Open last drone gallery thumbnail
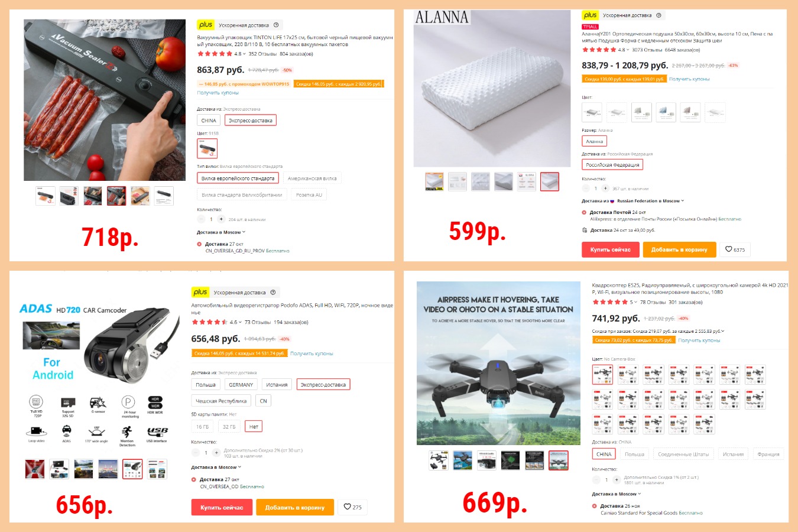 click(559, 460)
